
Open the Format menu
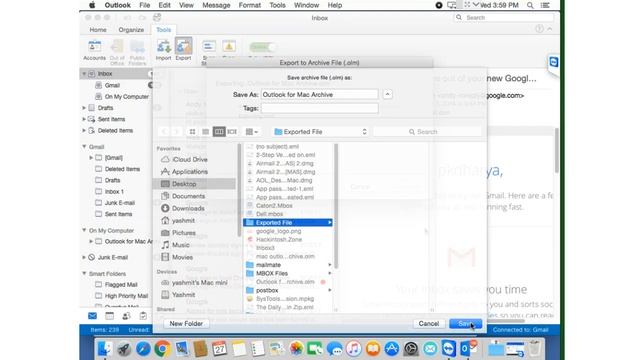coord(249,5)
